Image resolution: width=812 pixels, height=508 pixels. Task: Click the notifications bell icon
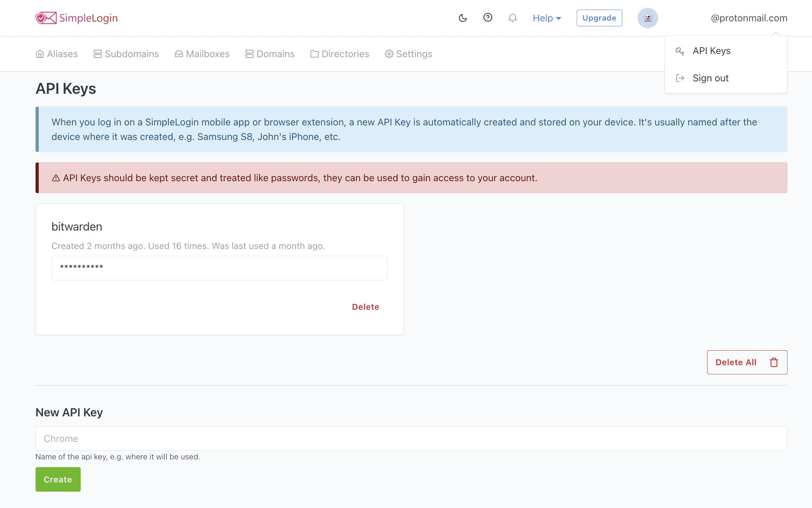point(512,17)
